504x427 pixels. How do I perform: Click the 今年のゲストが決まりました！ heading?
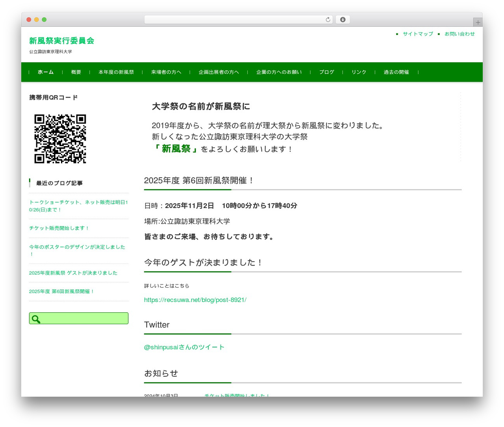(204, 262)
